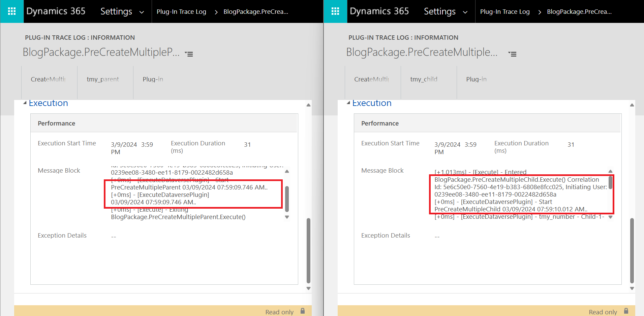This screenshot has width=644, height=316.
Task: Go to Plug-In Trace Log in right window
Action: (505, 12)
